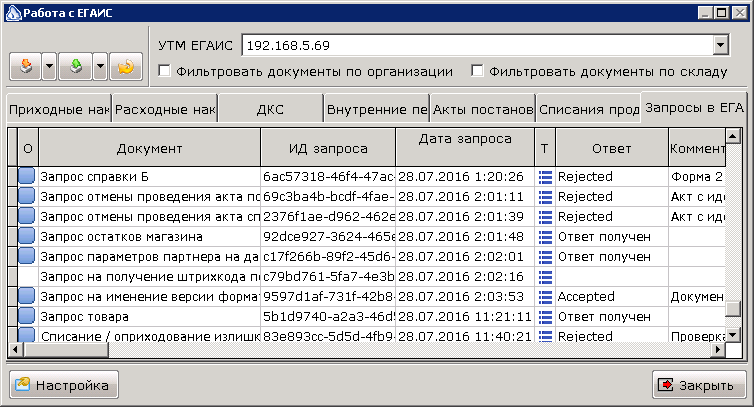Click the Дата запроса column header
Screen dimensions: 754x407
pos(465,147)
